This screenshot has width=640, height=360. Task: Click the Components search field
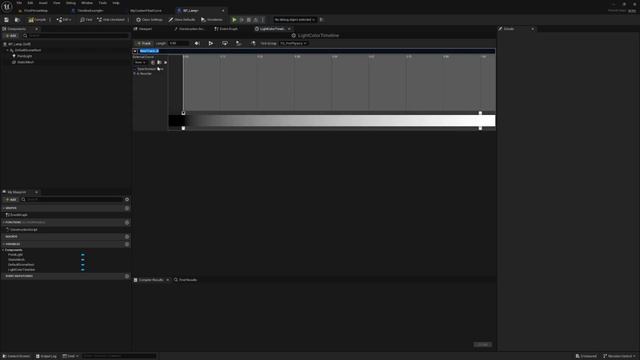75,36
